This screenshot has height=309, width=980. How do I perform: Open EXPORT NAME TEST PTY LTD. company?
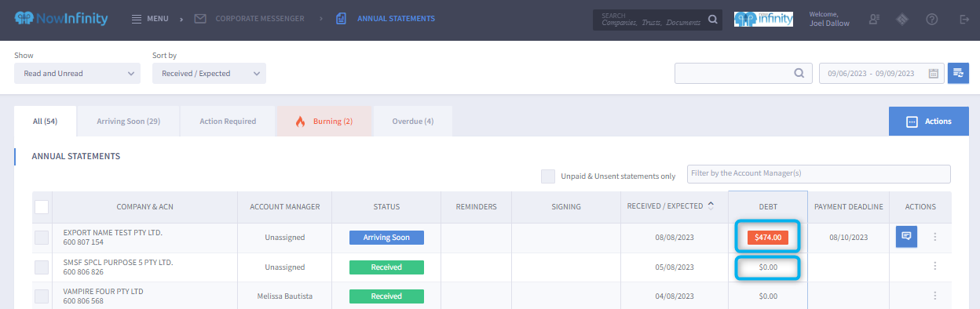pos(113,233)
